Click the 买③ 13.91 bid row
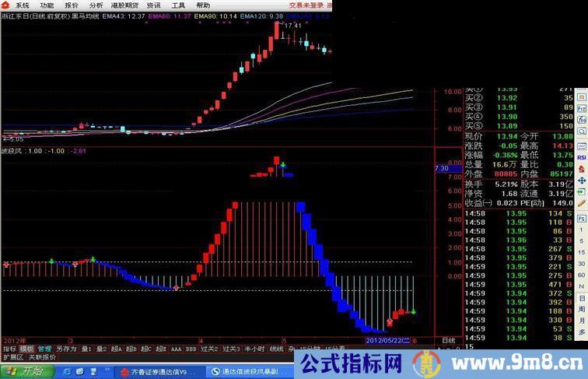The height and width of the screenshot is (379, 588). click(x=519, y=107)
